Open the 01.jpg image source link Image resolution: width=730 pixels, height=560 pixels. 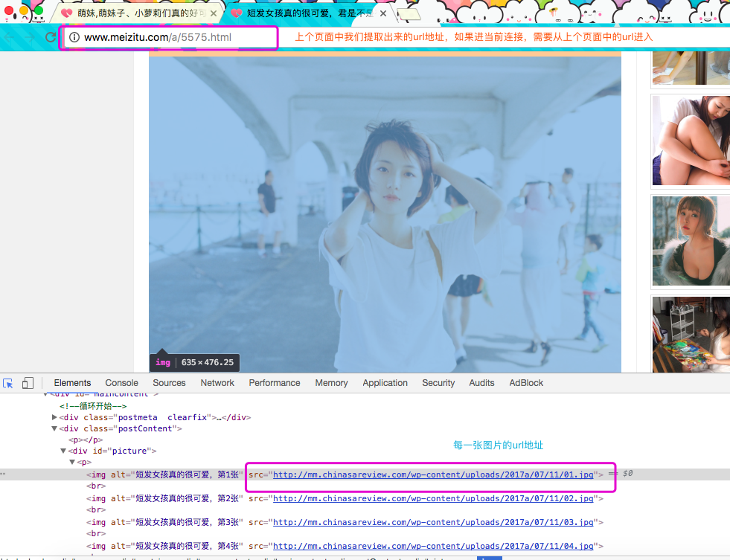click(x=433, y=474)
